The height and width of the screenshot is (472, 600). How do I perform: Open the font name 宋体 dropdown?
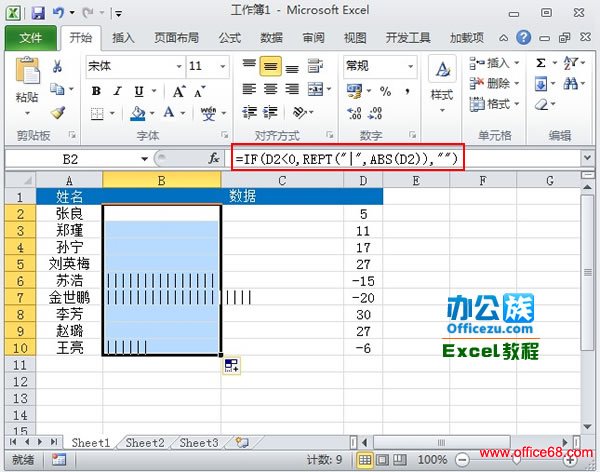[179, 66]
